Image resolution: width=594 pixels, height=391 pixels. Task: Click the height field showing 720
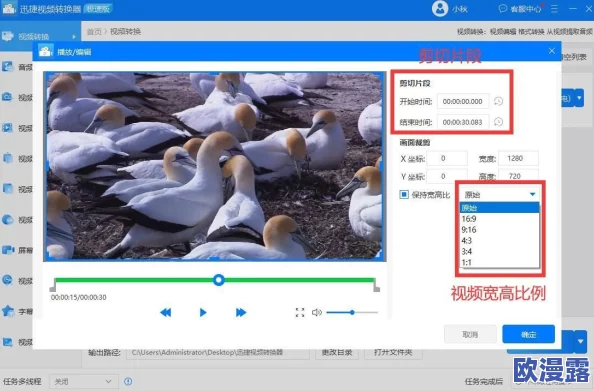pos(518,175)
